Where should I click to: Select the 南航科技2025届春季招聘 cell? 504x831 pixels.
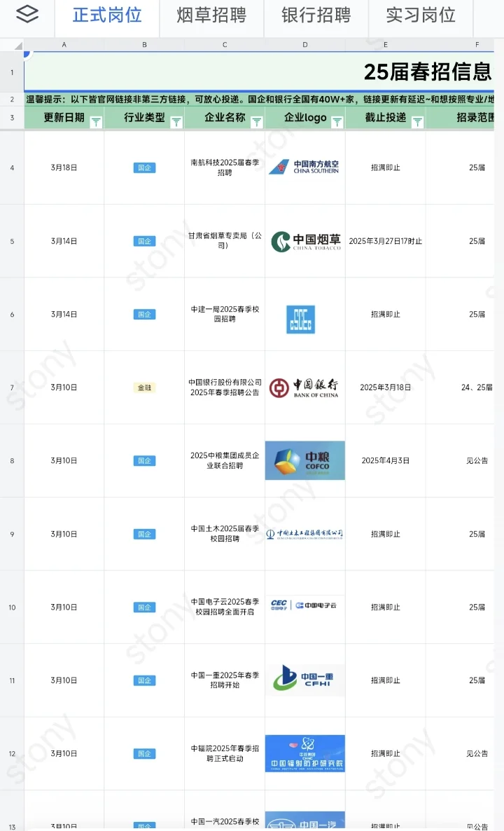(x=225, y=167)
